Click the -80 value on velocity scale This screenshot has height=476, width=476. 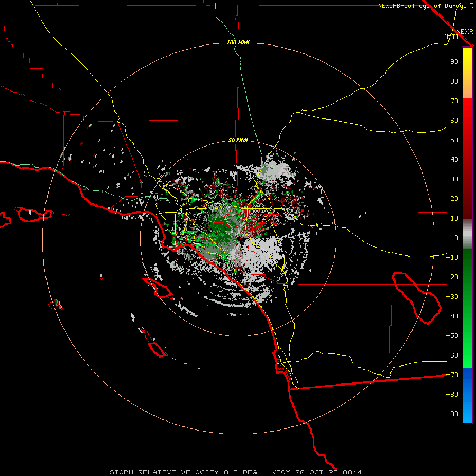pyautogui.click(x=452, y=395)
